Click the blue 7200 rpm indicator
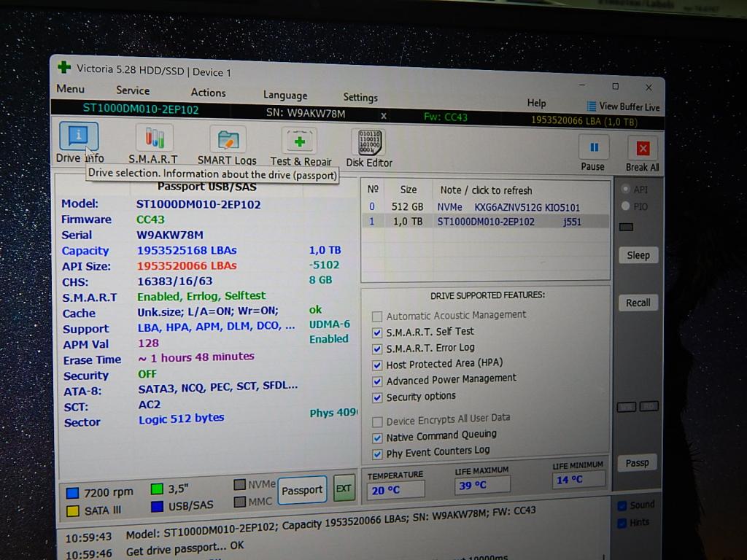 [72, 493]
